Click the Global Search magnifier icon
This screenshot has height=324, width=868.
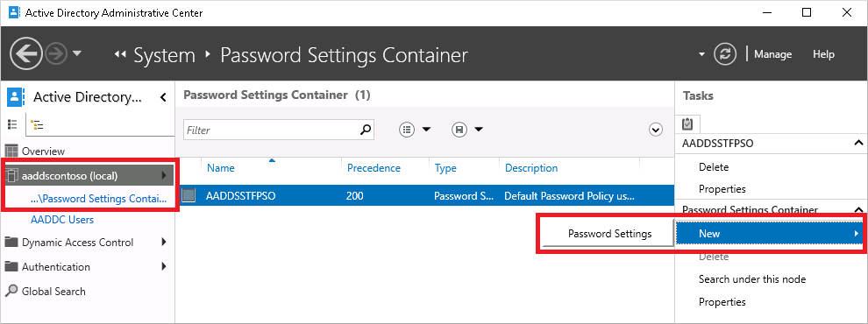click(x=11, y=291)
